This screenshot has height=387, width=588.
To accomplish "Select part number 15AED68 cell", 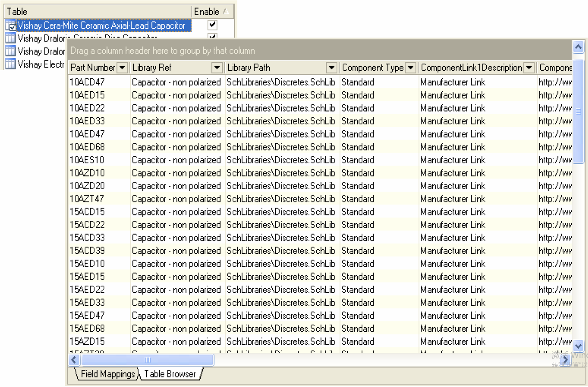I will (99, 328).
